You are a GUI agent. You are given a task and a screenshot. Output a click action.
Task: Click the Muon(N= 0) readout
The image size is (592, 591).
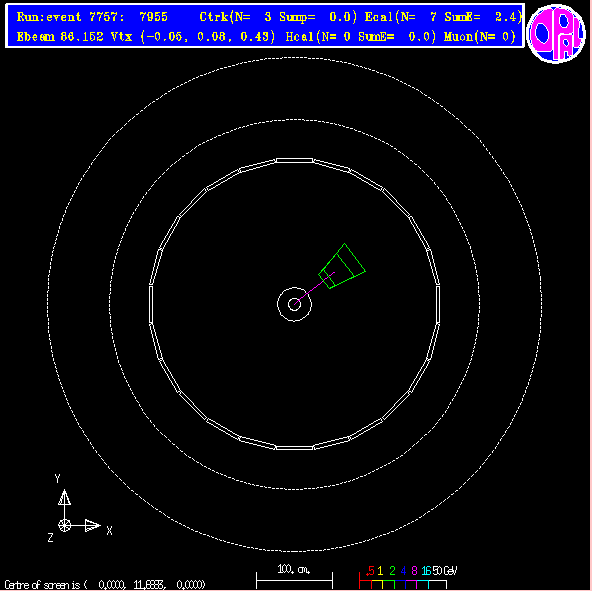[x=480, y=37]
